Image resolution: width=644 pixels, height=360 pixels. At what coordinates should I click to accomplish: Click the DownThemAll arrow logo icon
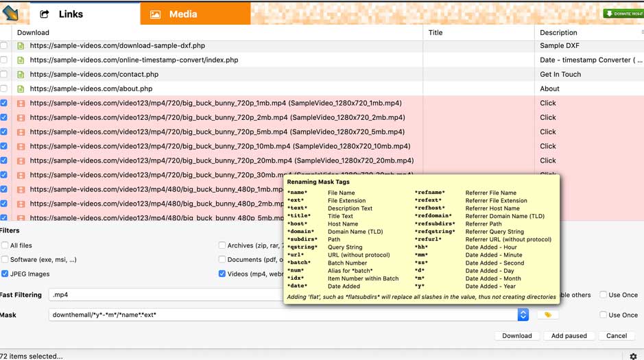point(11,12)
